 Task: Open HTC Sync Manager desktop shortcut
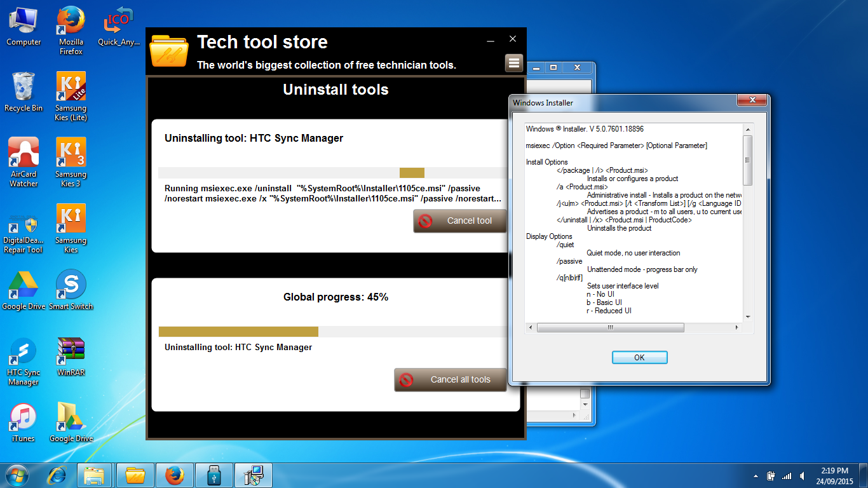point(24,361)
